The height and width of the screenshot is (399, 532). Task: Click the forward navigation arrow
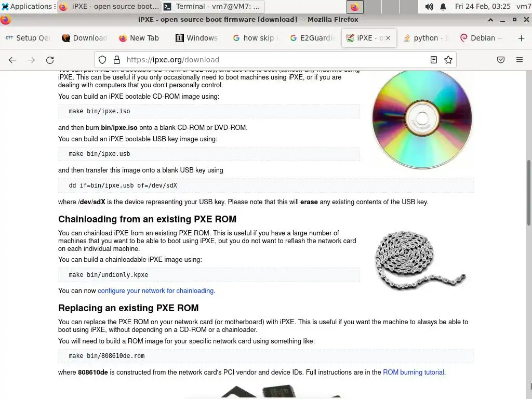click(31, 60)
